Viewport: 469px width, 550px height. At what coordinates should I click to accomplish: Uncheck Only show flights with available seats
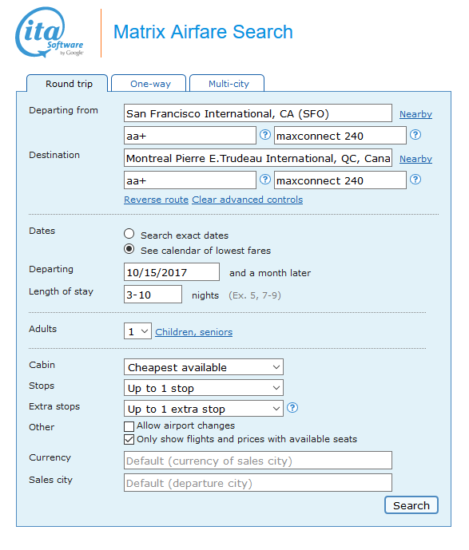click(x=129, y=440)
